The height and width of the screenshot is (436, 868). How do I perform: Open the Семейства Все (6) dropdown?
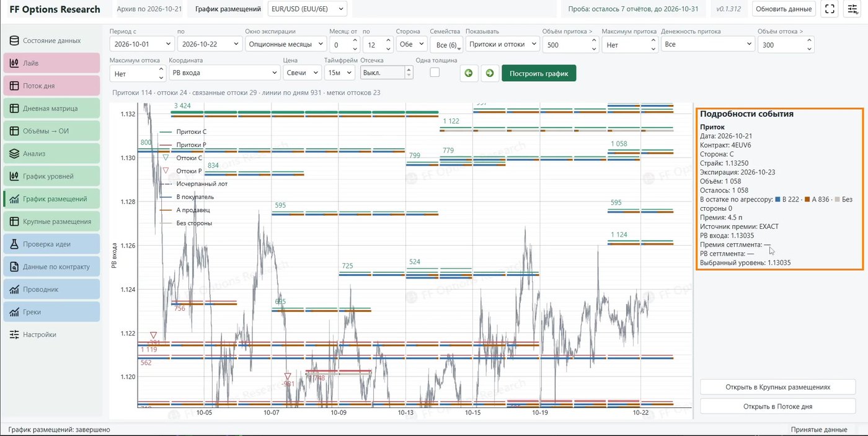tap(446, 45)
